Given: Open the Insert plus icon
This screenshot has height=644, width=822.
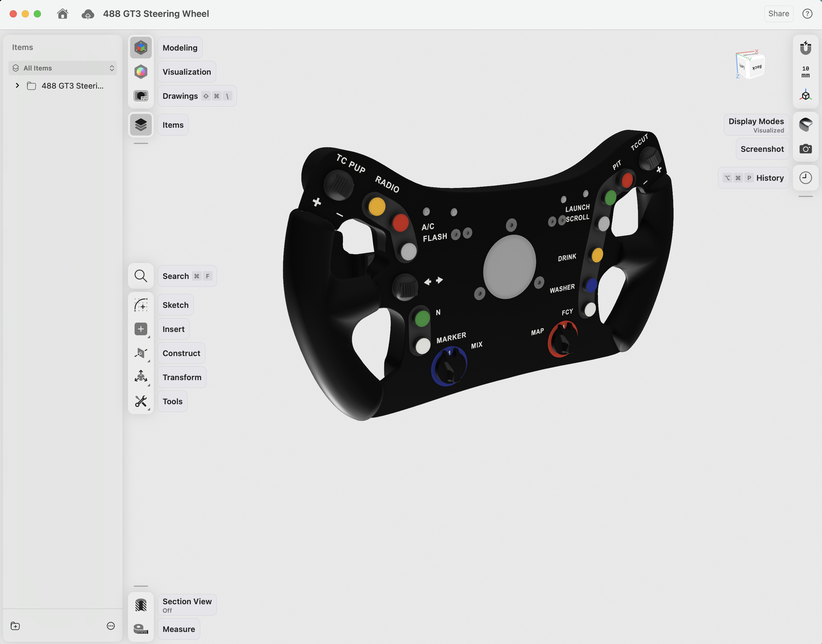Looking at the screenshot, I should coord(141,329).
